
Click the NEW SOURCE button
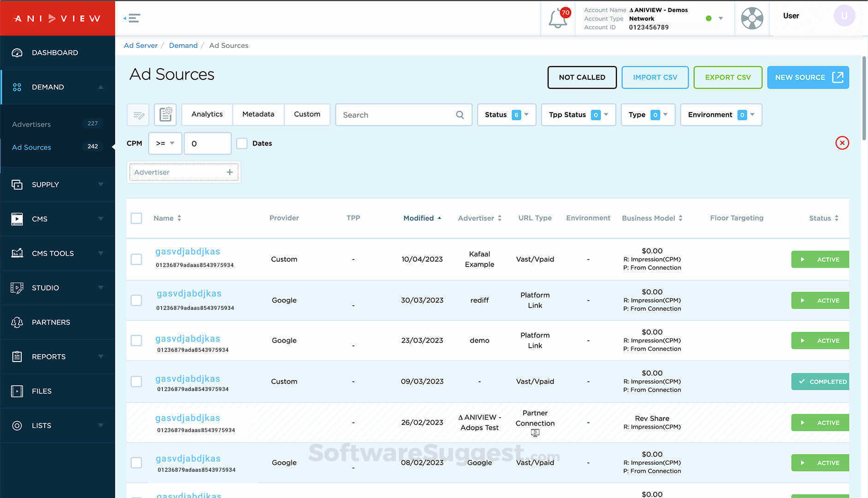808,77
